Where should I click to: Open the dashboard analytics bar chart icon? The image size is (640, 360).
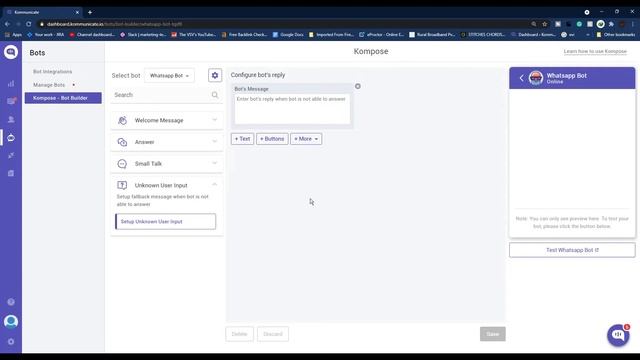click(x=11, y=84)
